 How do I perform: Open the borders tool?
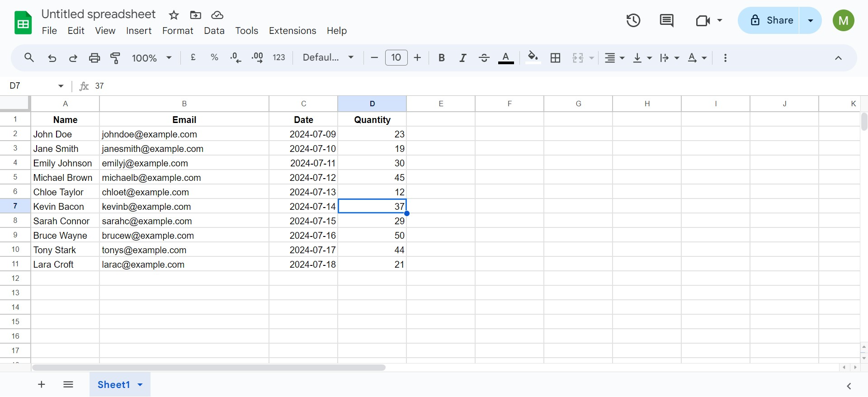[556, 58]
